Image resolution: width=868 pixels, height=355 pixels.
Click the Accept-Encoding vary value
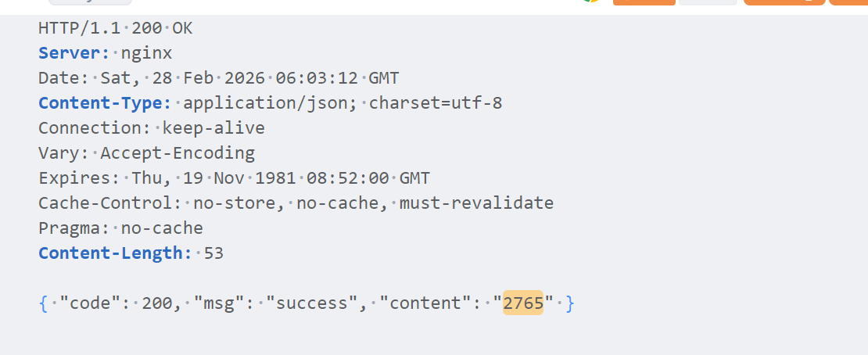coord(178,153)
